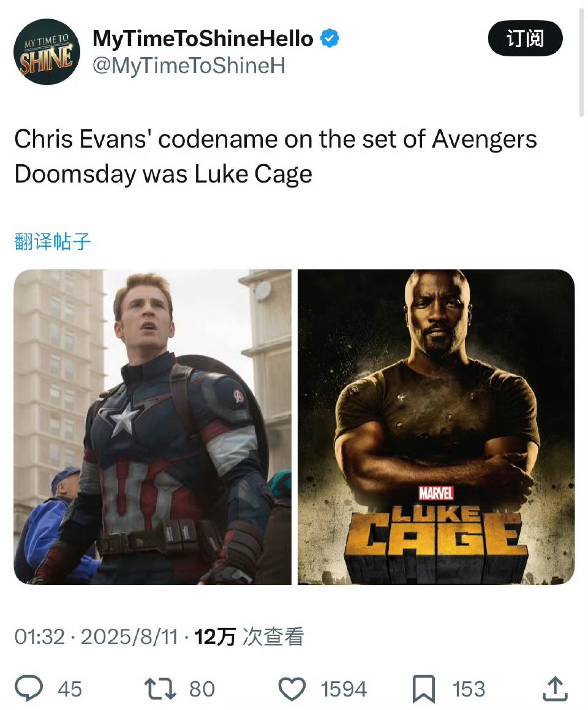Image resolution: width=588 pixels, height=710 pixels.
Task: Click the 12万 次查看 view count
Action: point(249,636)
